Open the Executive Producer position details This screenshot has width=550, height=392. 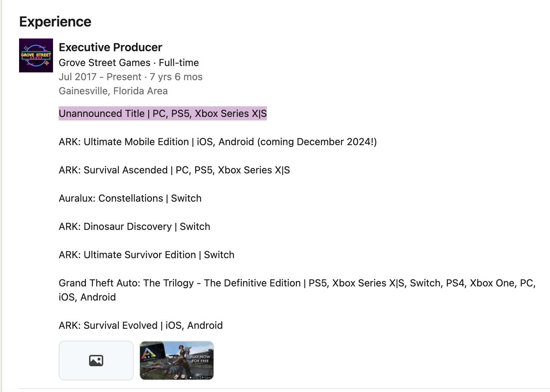(x=110, y=47)
